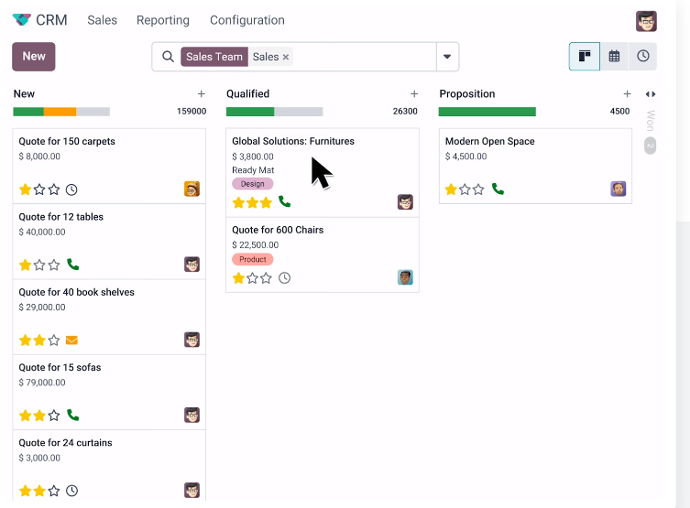Open search options dropdown arrow
This screenshot has height=508, width=690.
click(447, 57)
